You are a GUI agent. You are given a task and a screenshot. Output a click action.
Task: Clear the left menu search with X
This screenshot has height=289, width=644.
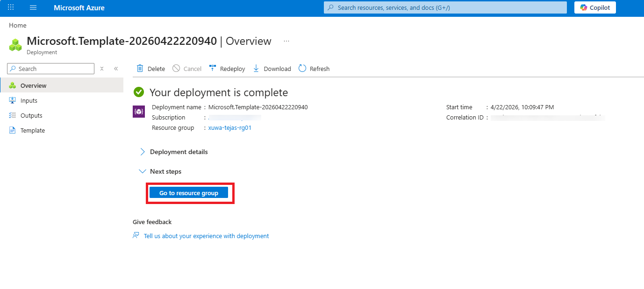click(102, 69)
